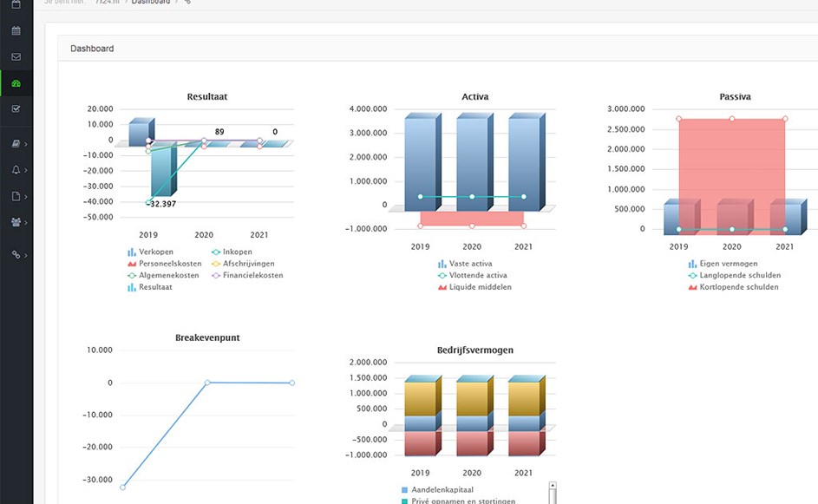818x504 pixels.
Task: Hide the Afschrijvingen legend series
Action: coord(243,264)
